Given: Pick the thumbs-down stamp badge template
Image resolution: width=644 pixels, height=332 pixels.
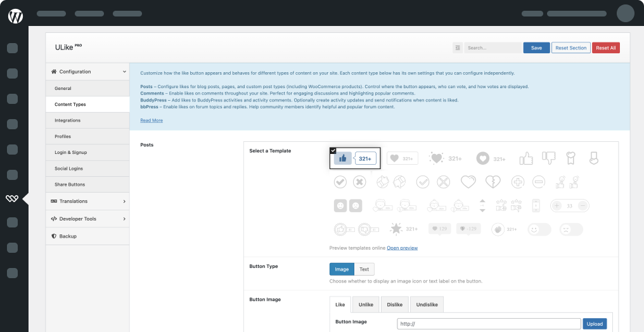Looking at the screenshot, I should click(368, 229).
